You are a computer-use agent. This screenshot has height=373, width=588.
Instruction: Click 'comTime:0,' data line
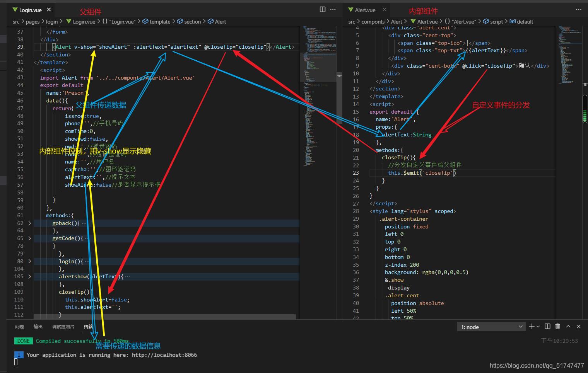coord(80,131)
